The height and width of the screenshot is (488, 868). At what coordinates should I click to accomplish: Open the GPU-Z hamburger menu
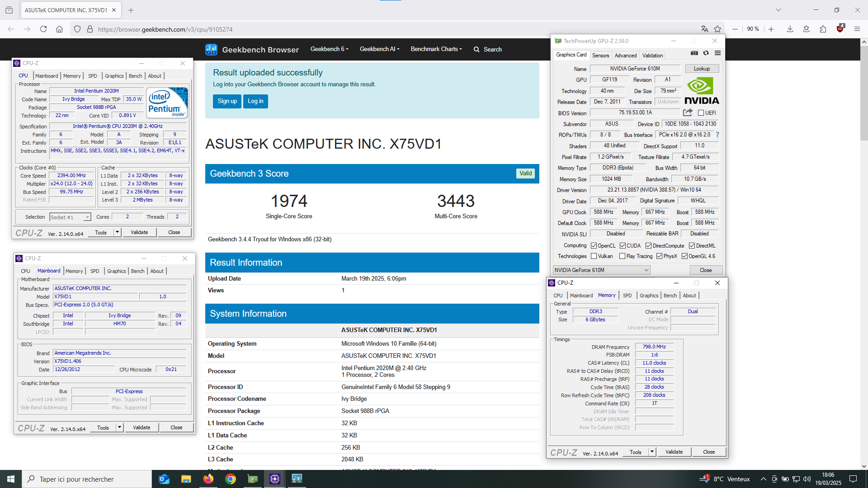click(717, 53)
